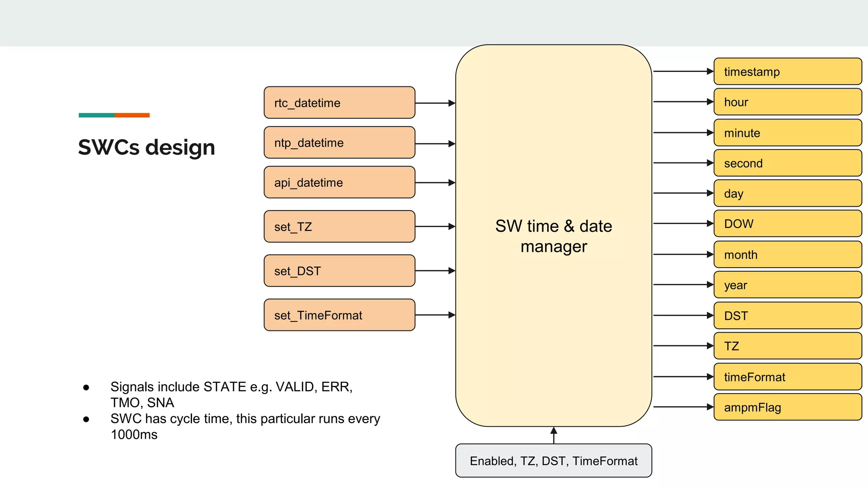Click the year output box
The image size is (868, 488).
tap(787, 285)
